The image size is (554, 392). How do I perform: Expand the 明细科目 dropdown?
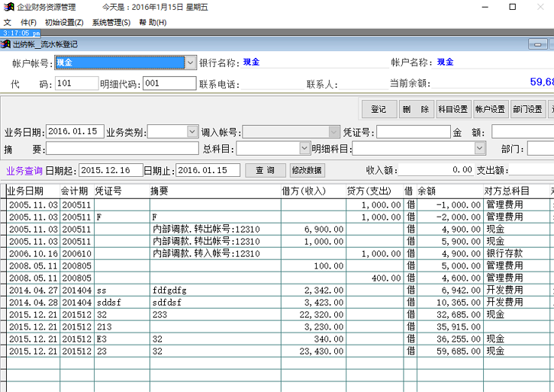(479, 148)
